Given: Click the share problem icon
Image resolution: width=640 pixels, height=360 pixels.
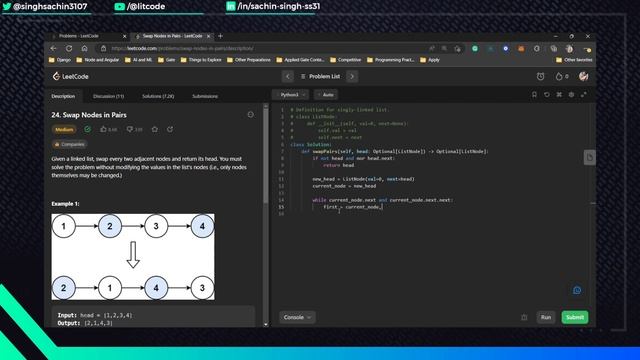Looking at the screenshot, I should (170, 129).
